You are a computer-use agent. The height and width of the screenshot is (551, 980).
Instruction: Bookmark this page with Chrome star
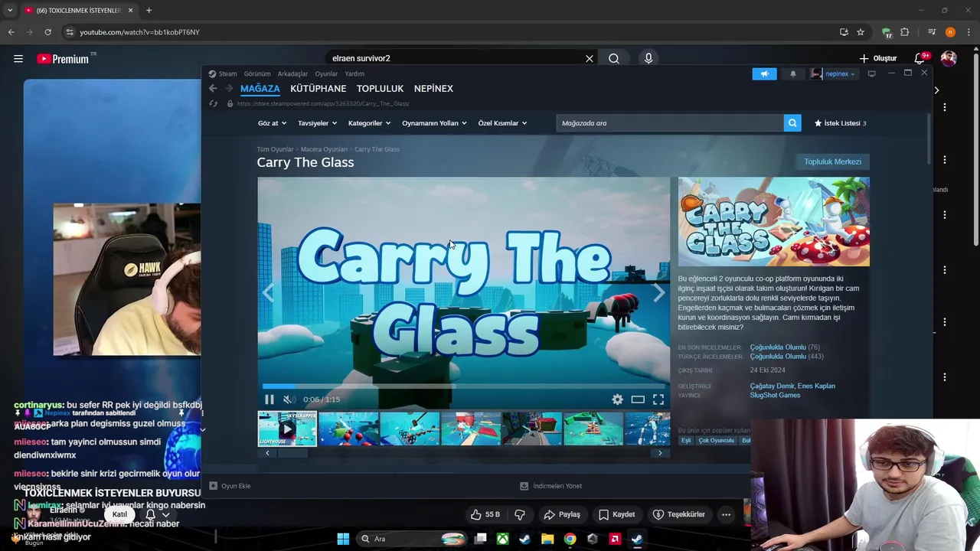click(x=861, y=32)
